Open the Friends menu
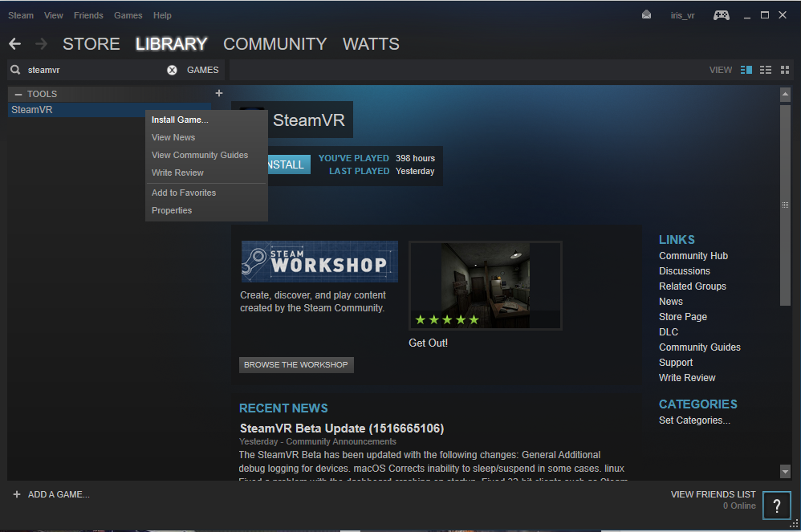Screen dimensions: 801x532 click(x=88, y=15)
